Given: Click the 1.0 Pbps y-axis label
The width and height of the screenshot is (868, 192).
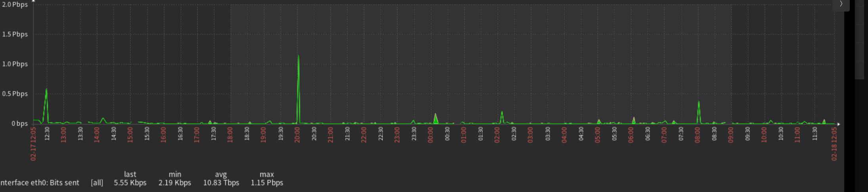Looking at the screenshot, I should point(15,64).
